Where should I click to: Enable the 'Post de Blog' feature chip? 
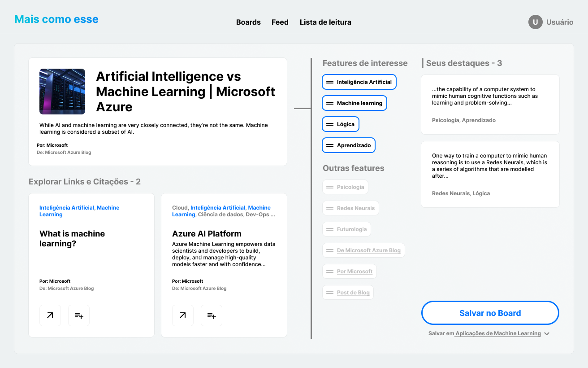tap(348, 293)
